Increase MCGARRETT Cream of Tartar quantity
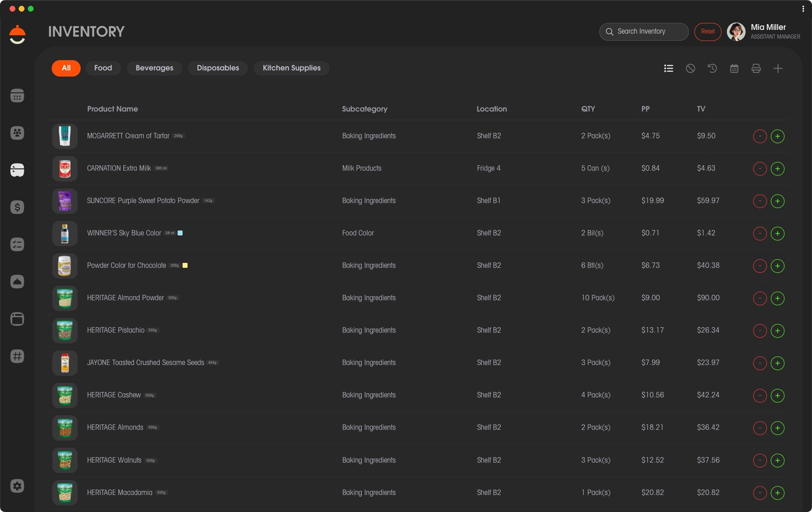 tap(777, 136)
